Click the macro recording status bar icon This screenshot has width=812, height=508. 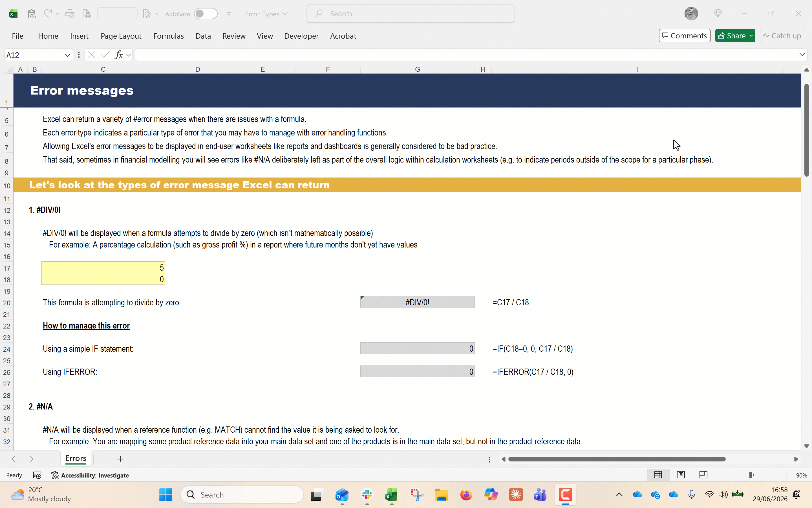point(37,475)
